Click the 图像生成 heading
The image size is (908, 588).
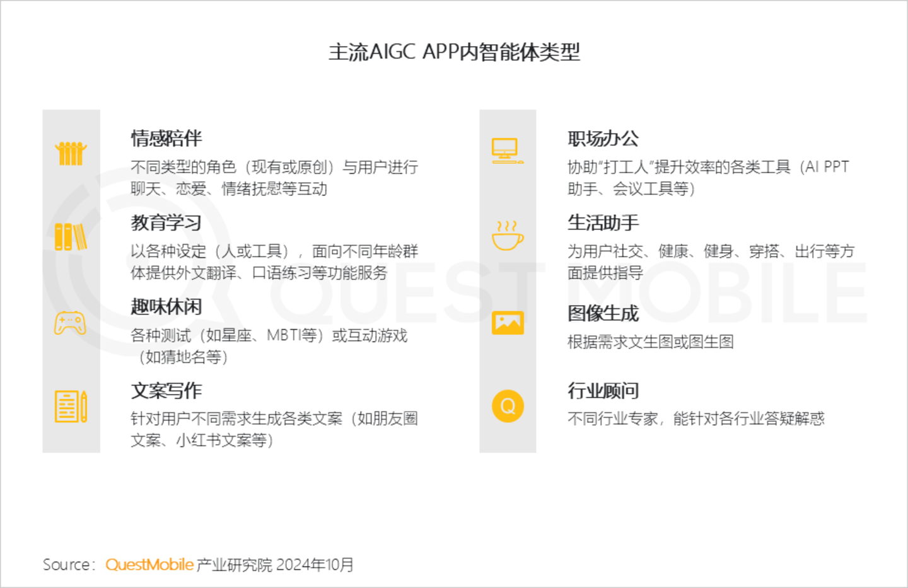[x=603, y=313]
